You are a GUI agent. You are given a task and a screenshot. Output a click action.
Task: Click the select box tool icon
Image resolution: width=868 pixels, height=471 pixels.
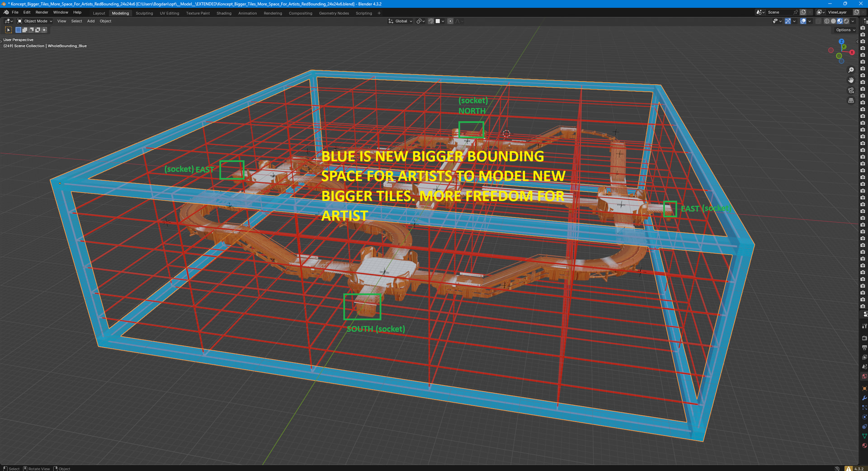[x=9, y=30]
